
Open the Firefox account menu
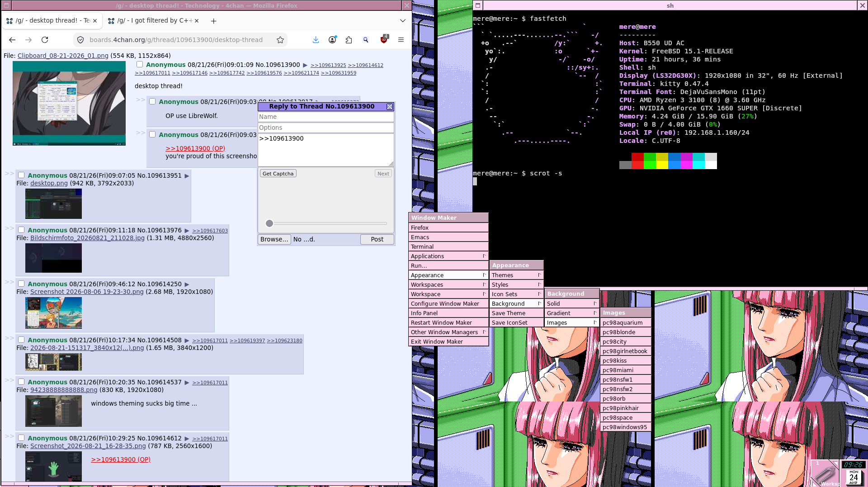pyautogui.click(x=332, y=40)
